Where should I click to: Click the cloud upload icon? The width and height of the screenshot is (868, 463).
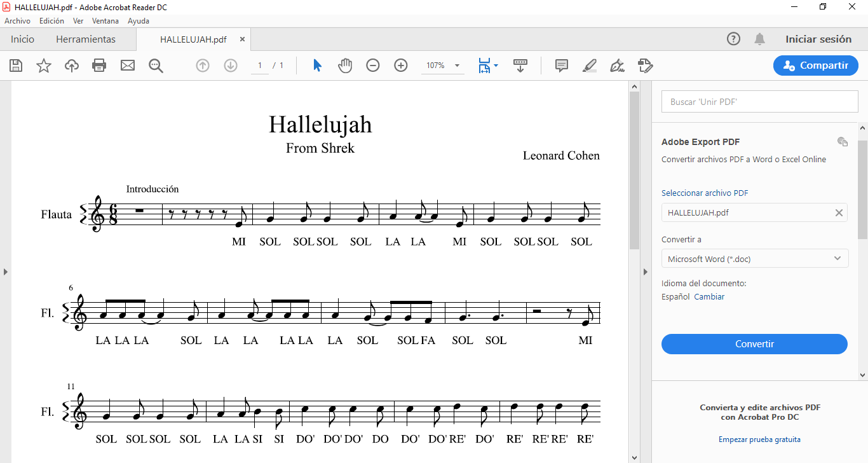(x=72, y=66)
